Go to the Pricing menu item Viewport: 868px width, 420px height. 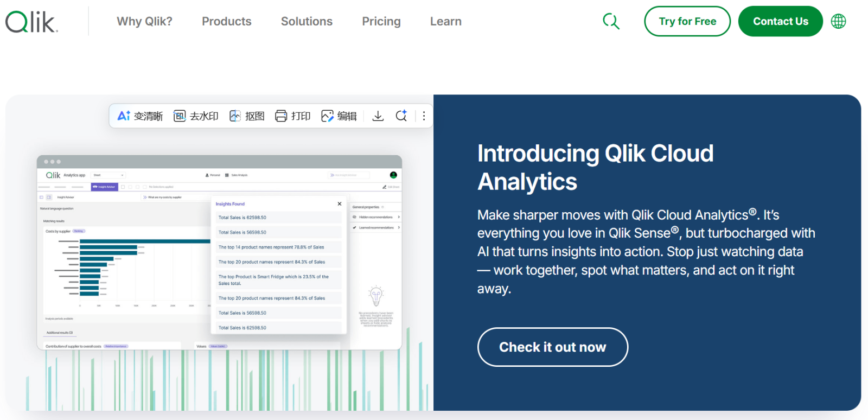(x=381, y=21)
